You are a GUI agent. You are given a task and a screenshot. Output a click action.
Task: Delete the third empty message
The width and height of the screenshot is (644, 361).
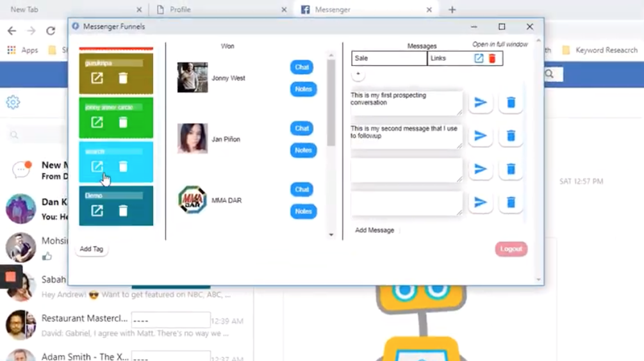[x=511, y=168]
